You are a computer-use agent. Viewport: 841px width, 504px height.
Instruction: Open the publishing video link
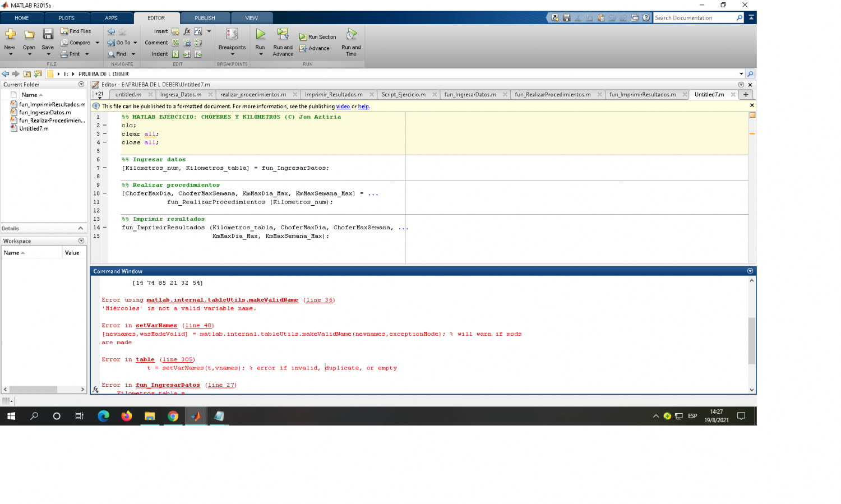(x=343, y=107)
